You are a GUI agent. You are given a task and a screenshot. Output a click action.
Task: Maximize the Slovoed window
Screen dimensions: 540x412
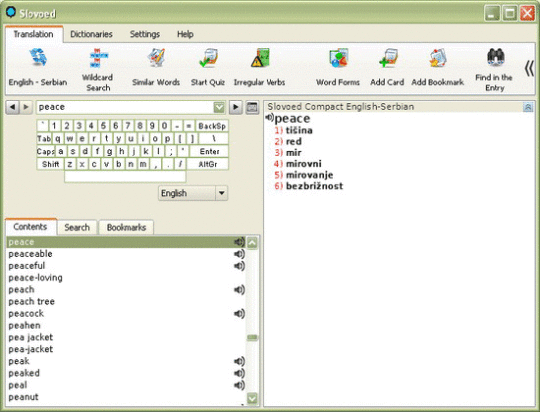point(510,13)
